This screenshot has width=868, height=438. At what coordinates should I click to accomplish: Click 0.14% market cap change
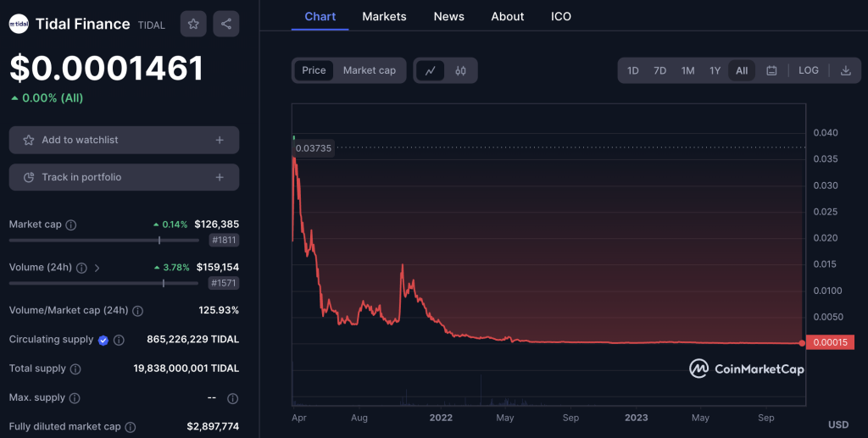[170, 225]
